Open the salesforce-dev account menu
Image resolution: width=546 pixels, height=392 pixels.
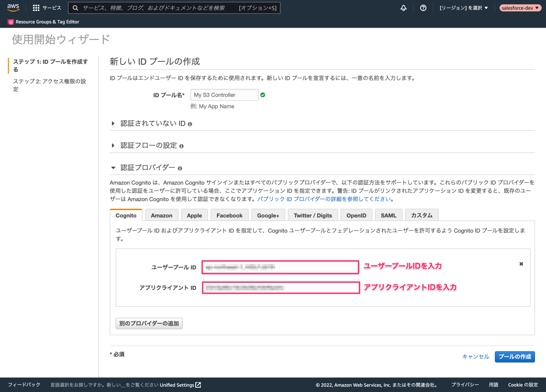[520, 8]
